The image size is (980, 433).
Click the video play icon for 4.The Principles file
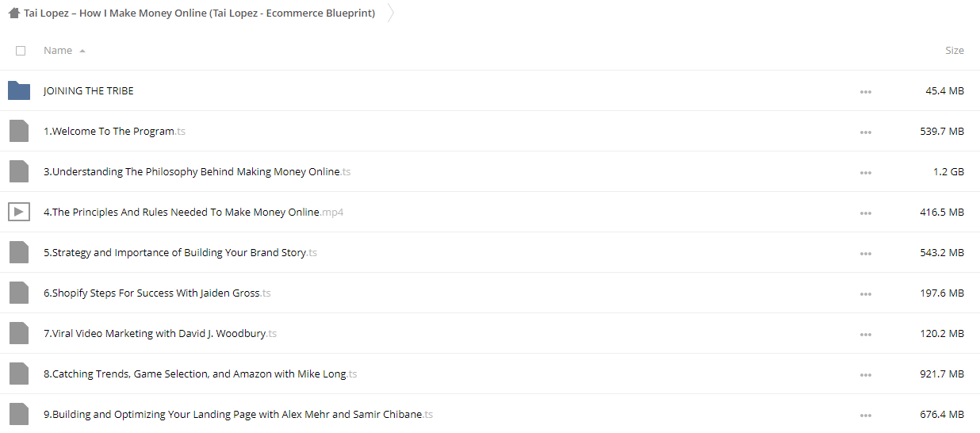pos(19,212)
